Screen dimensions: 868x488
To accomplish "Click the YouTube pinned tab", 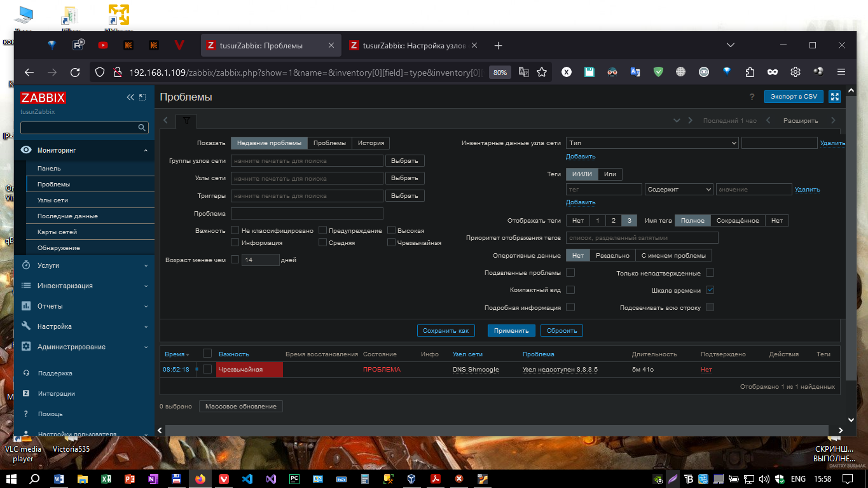I will pos(103,46).
